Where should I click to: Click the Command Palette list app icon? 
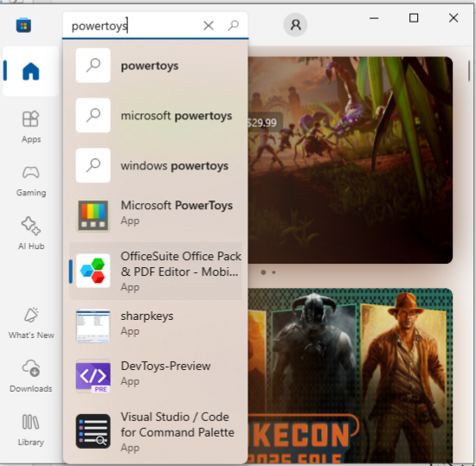click(93, 431)
